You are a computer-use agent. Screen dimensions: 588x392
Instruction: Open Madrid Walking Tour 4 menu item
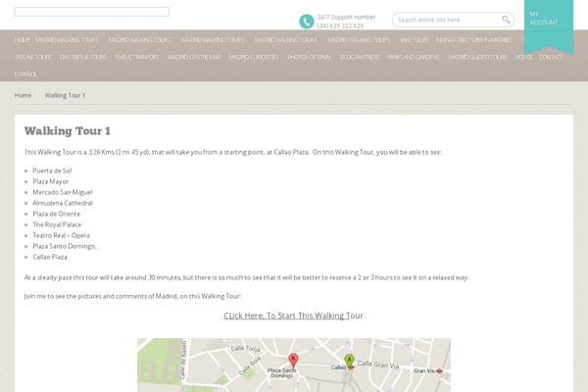(x=286, y=40)
